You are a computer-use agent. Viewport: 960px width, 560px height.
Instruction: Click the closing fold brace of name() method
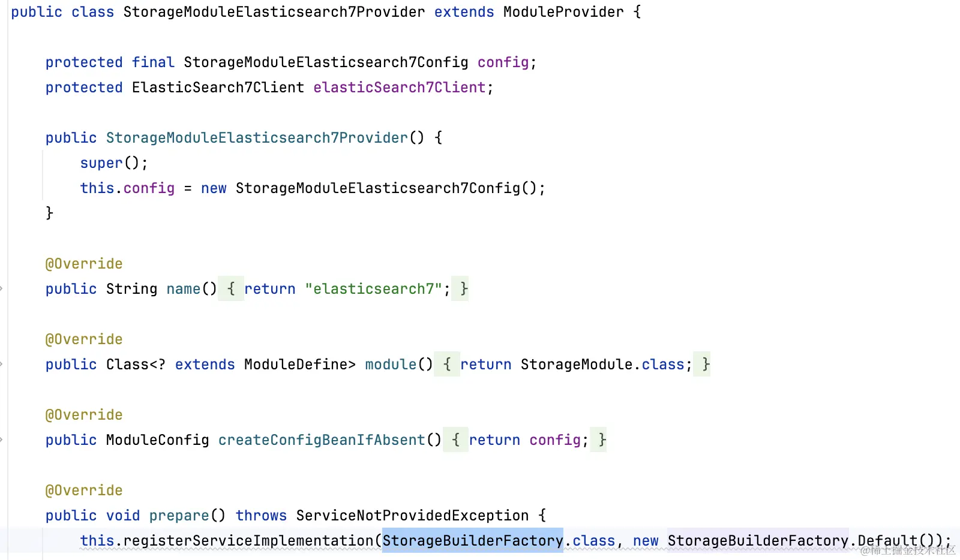coord(461,289)
